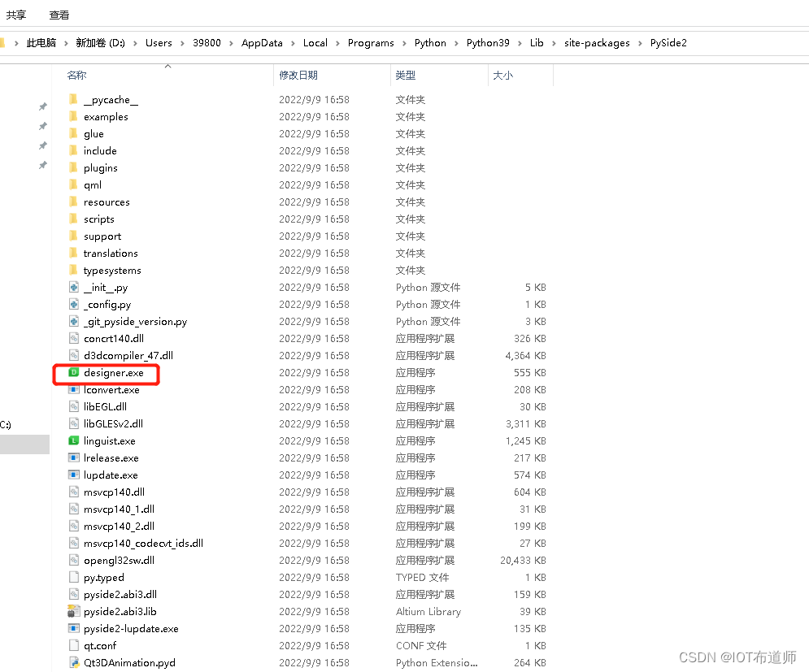Select the glue folder icon
This screenshot has height=672, width=809.
pyautogui.click(x=73, y=133)
